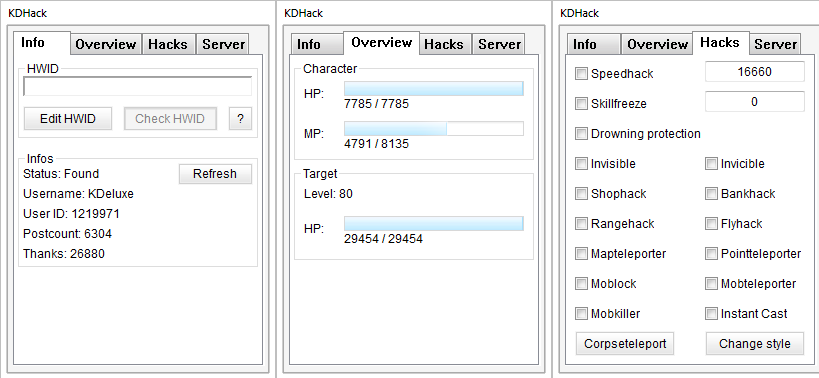Enable Drowning protection checkbox
819x378 pixels.
pyautogui.click(x=581, y=134)
